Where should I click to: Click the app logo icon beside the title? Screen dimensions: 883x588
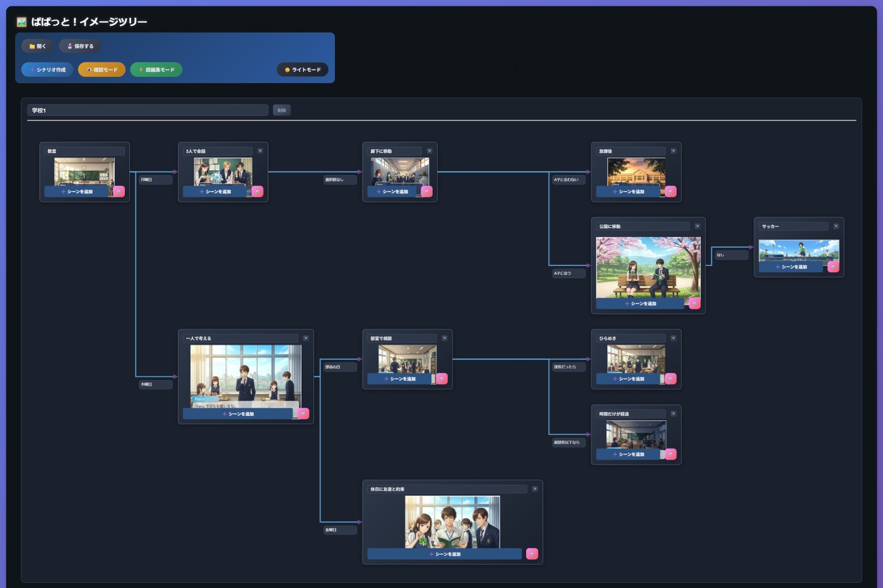[x=21, y=22]
